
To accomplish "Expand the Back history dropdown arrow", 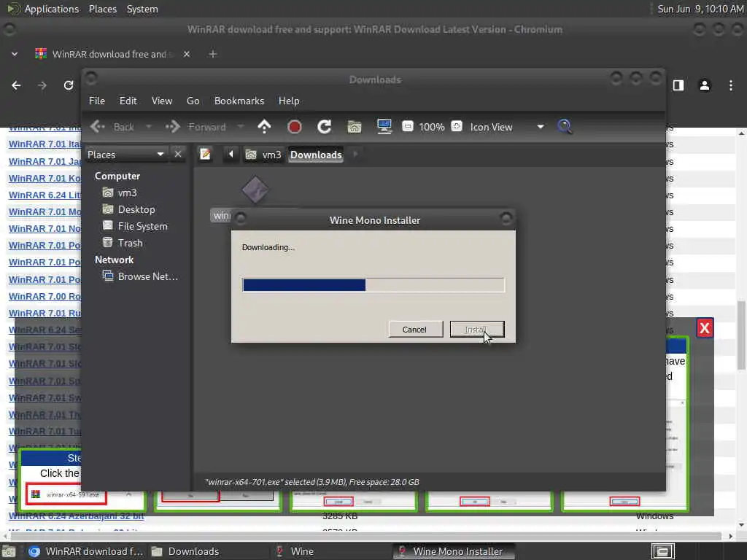I will coord(149,127).
